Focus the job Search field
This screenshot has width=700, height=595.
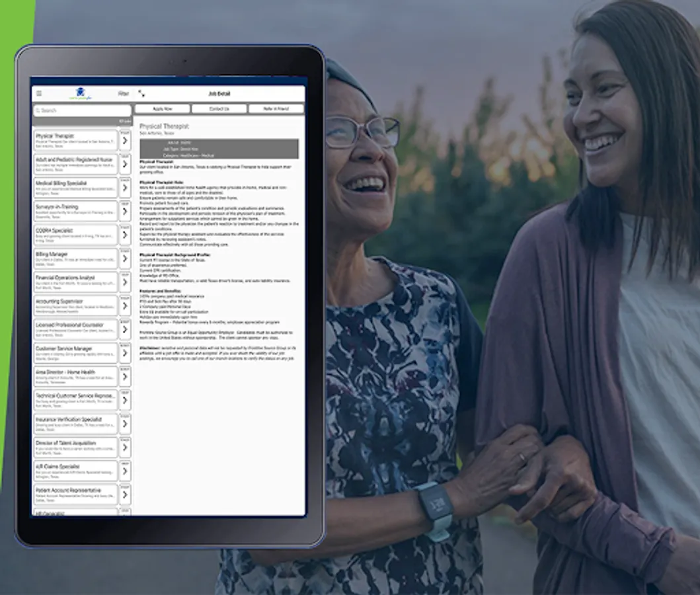click(82, 110)
